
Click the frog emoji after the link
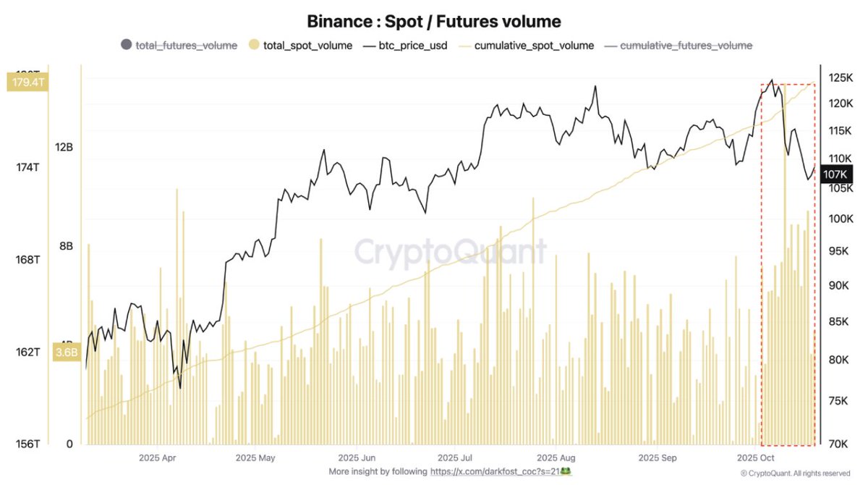[x=566, y=471]
